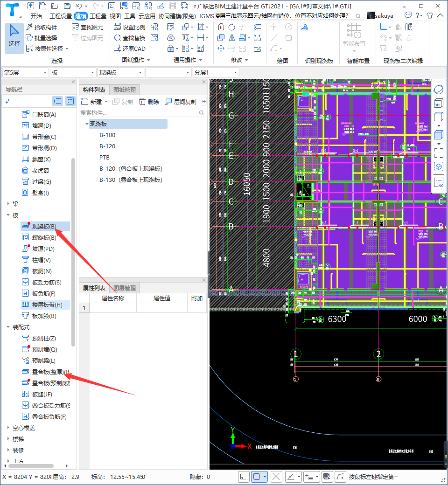The image size is (448, 485).
Task: Click the fullscreen frame icon on right sidebar
Action: 438,153
